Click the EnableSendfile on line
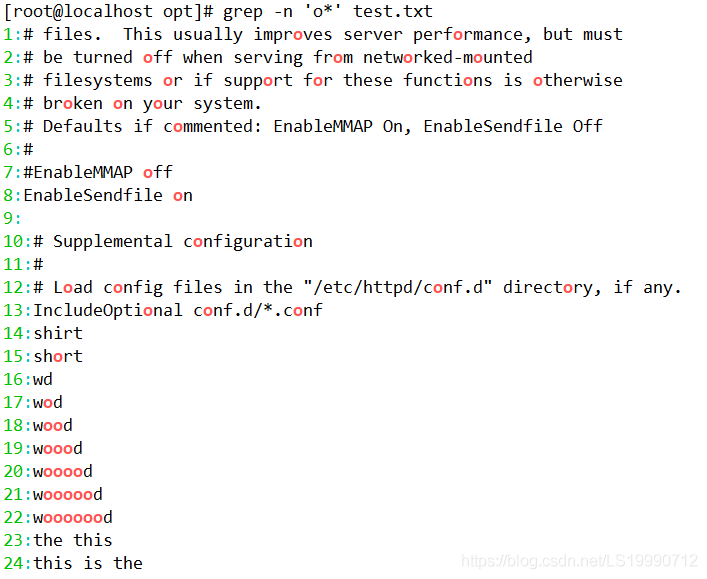 pyautogui.click(x=108, y=195)
